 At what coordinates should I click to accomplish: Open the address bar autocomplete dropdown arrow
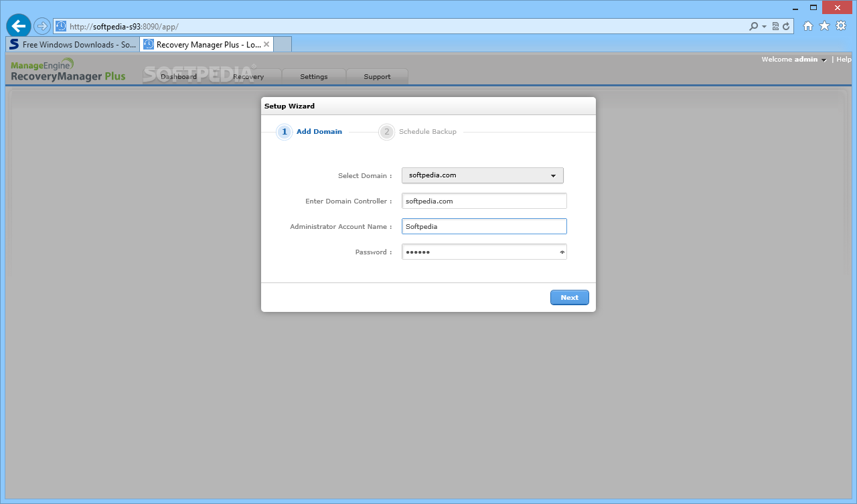pos(764,27)
